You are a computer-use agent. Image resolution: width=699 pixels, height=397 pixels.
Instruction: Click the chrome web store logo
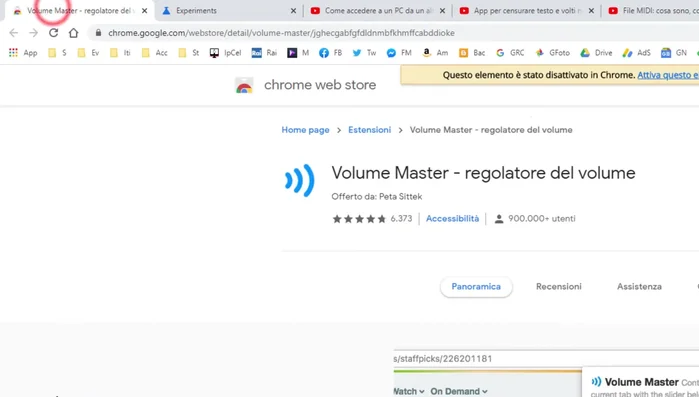coord(244,85)
